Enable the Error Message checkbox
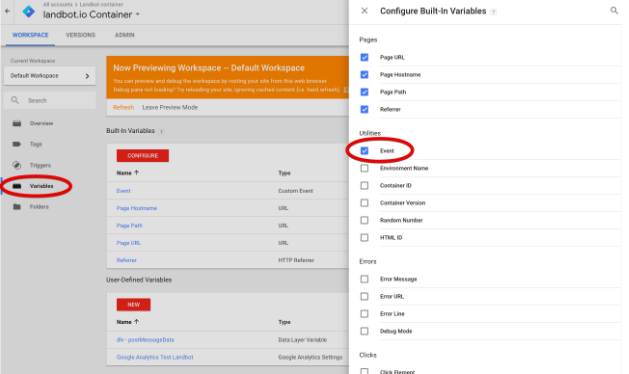629x374 pixels. 364,279
